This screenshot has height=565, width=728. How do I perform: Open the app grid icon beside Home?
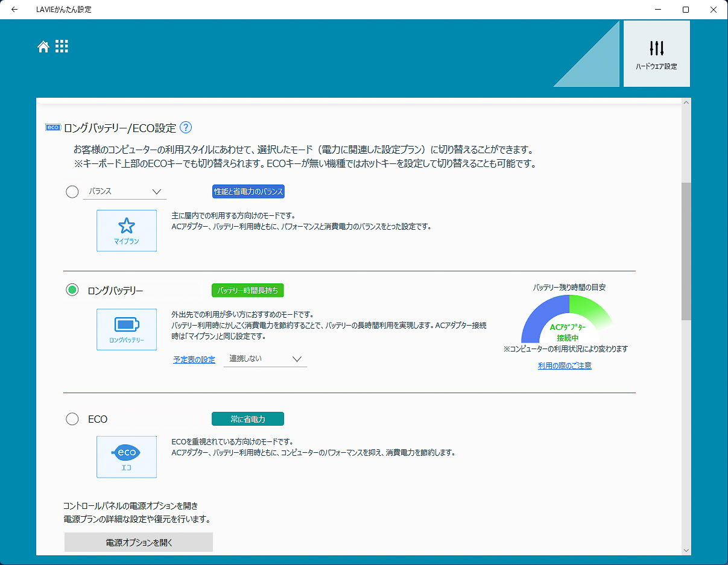point(61,46)
